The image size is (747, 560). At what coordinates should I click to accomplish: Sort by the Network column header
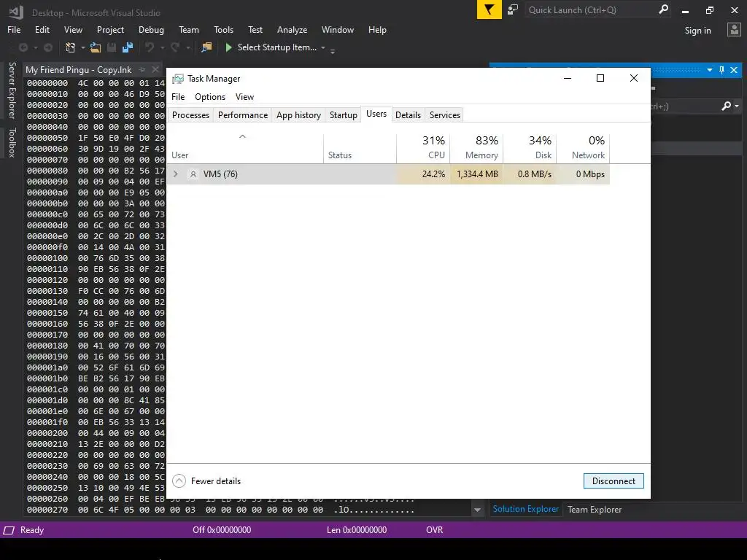pyautogui.click(x=583, y=148)
